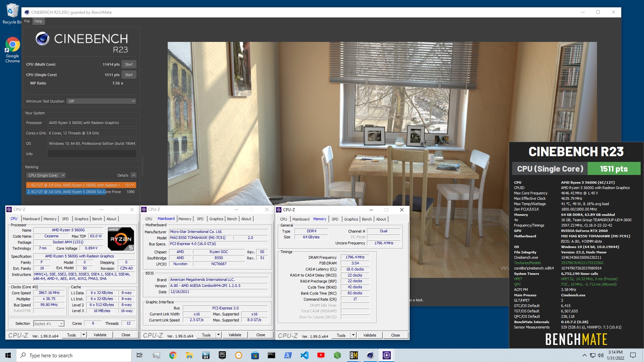Select CPU tab in Mainboard CPU-Z window
Image resolution: width=644 pixels, height=362 pixels.
click(149, 219)
